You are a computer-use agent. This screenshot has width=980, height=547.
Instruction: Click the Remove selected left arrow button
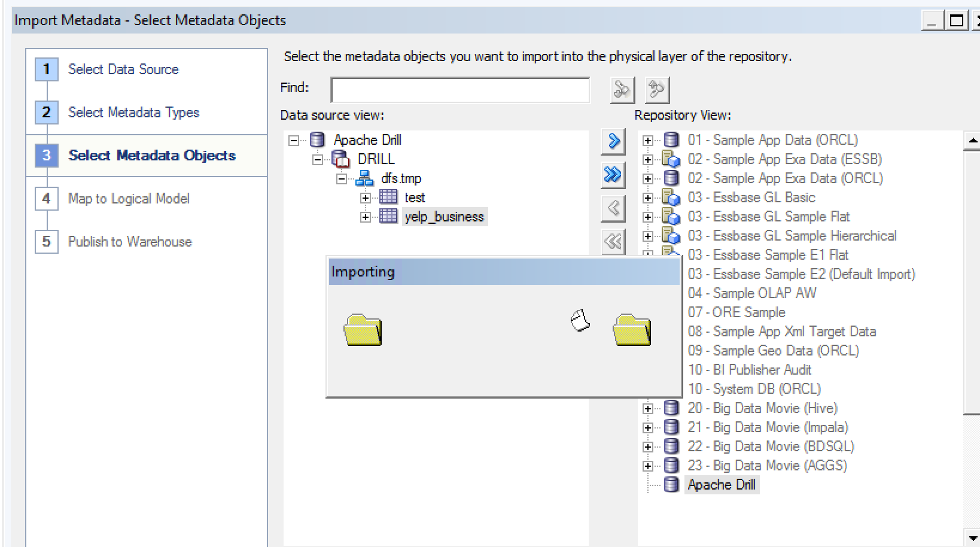pos(613,208)
